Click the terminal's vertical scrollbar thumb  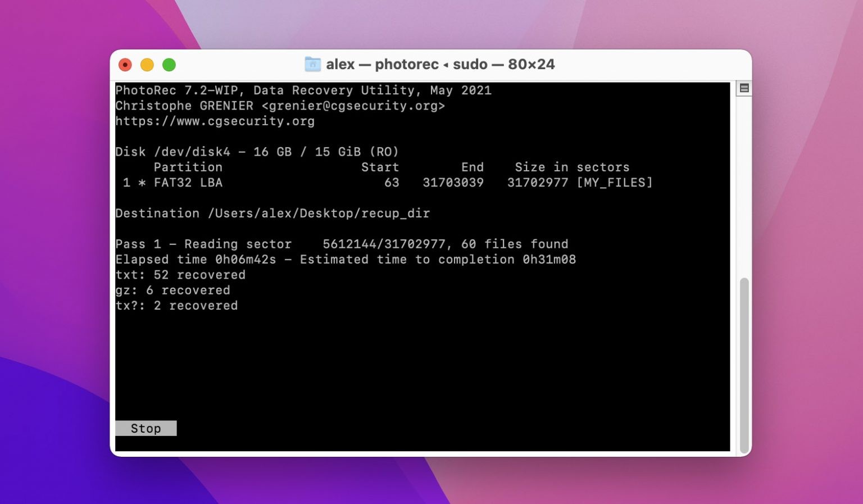744,365
